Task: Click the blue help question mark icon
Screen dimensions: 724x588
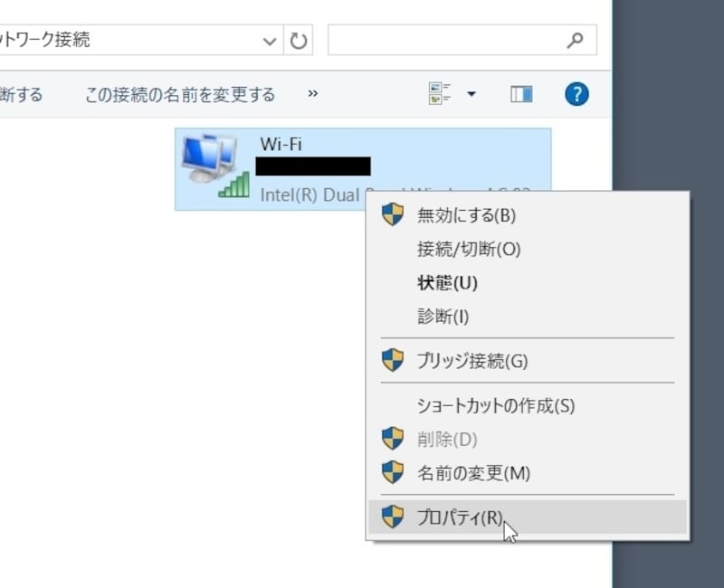Action: [x=576, y=93]
